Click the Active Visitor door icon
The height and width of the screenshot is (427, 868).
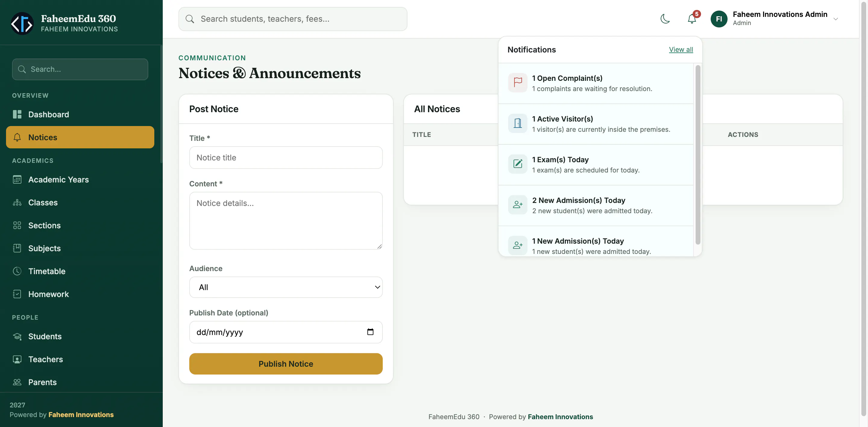pyautogui.click(x=517, y=123)
